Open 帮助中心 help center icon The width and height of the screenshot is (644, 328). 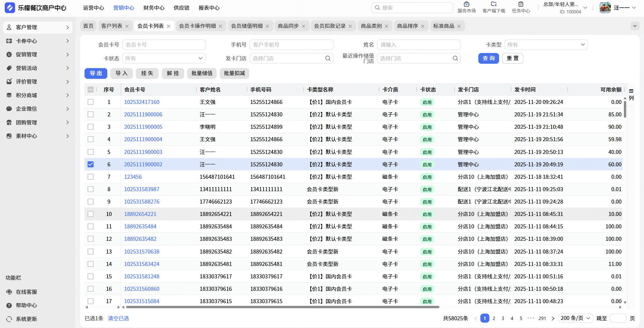(x=9, y=306)
